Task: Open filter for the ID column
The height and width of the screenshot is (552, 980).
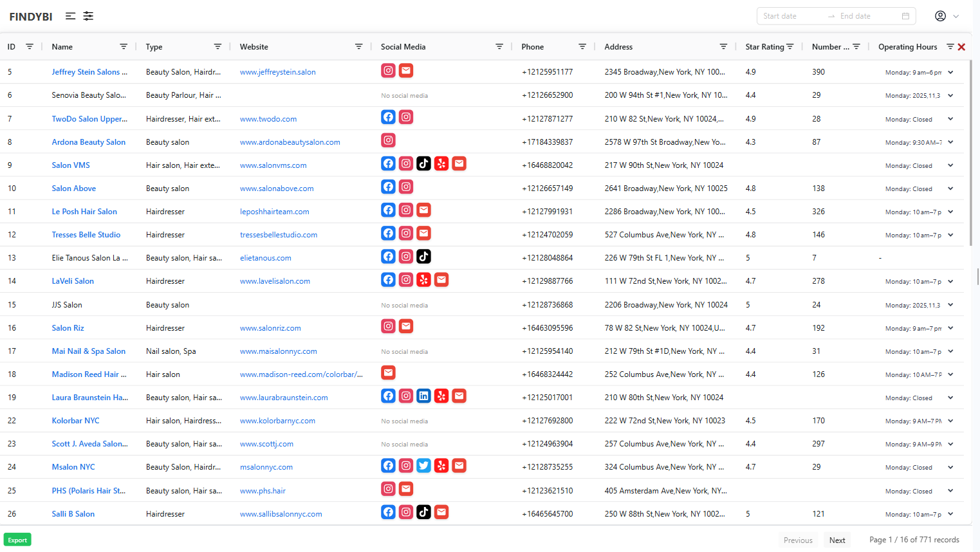Action: pos(30,46)
